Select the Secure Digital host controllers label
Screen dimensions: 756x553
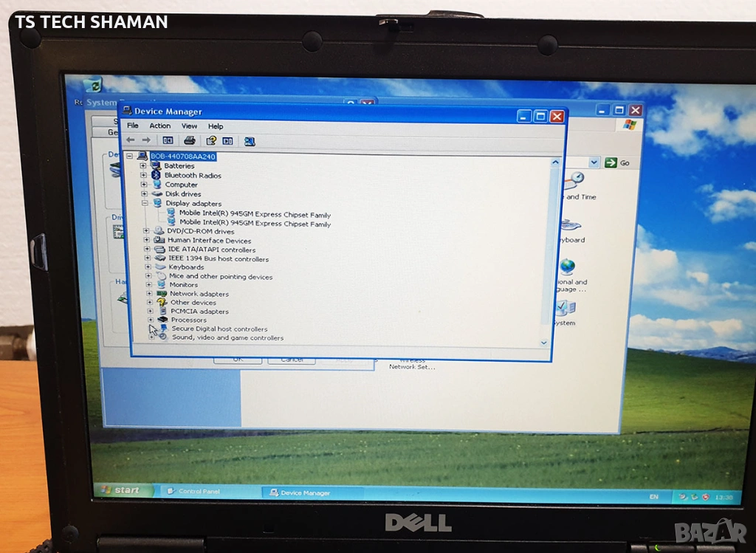point(219,329)
